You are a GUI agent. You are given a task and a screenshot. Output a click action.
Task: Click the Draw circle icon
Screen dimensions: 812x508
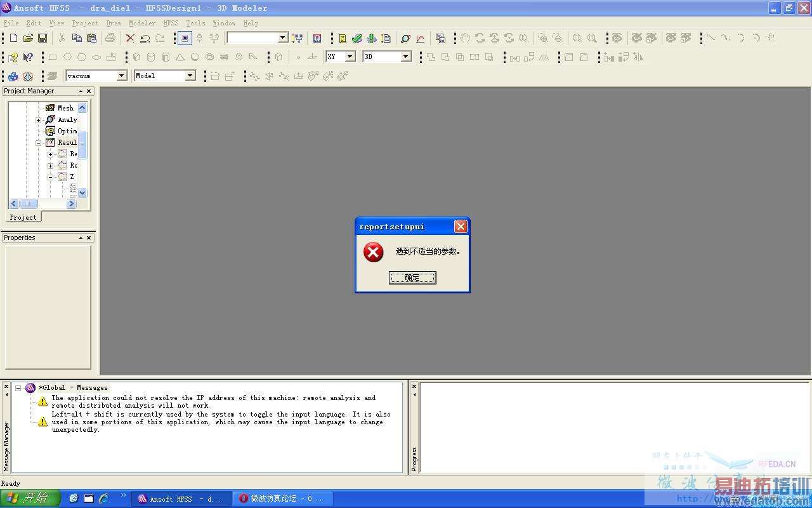(67, 57)
